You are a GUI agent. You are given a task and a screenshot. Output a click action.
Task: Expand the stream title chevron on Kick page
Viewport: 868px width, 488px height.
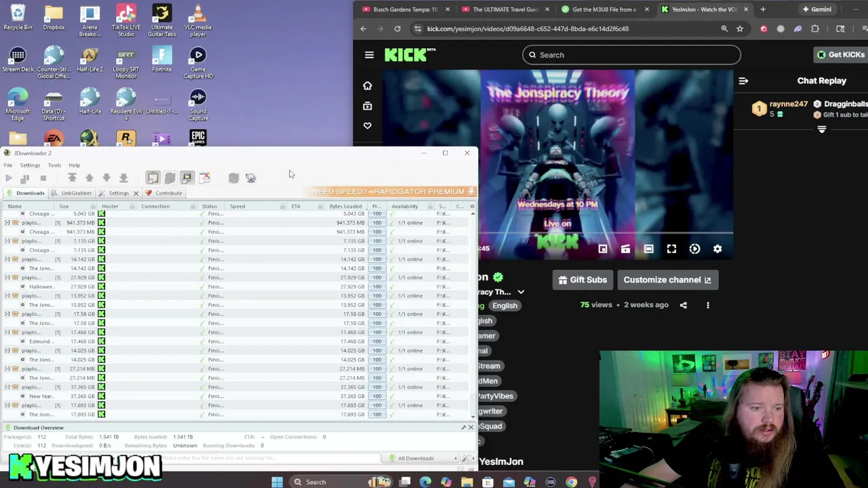tap(521, 292)
